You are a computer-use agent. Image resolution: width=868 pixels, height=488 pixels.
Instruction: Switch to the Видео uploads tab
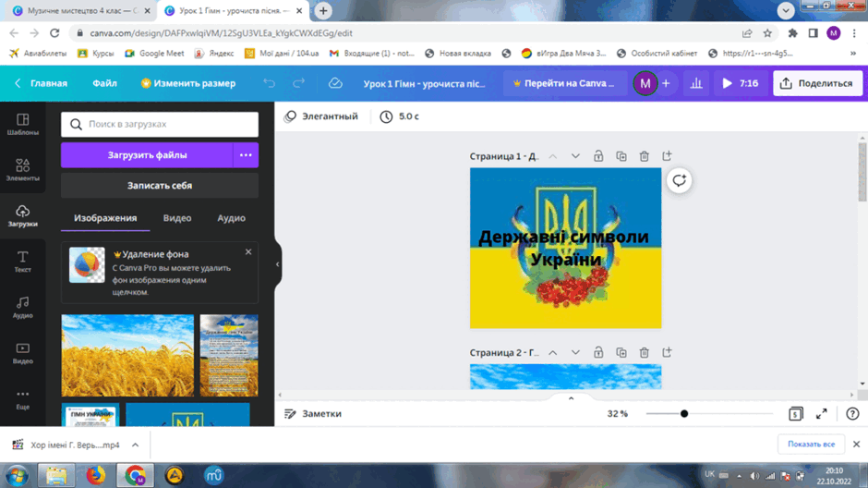(x=177, y=218)
